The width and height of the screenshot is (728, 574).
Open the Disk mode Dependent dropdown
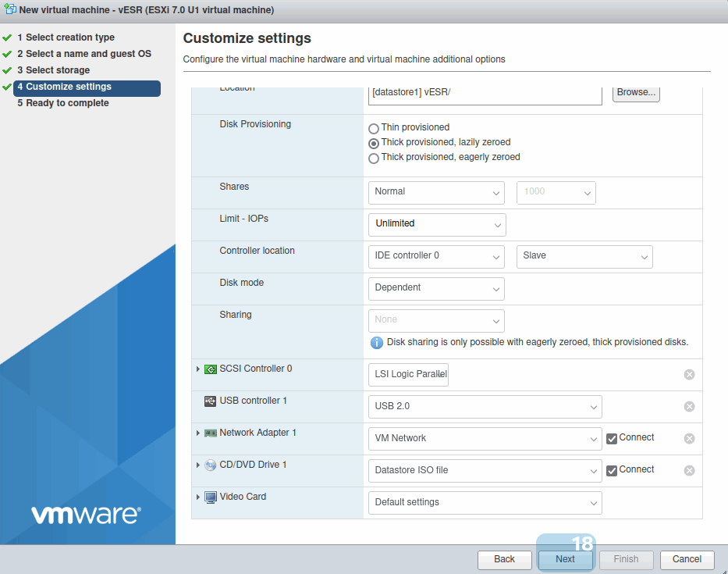click(x=435, y=289)
